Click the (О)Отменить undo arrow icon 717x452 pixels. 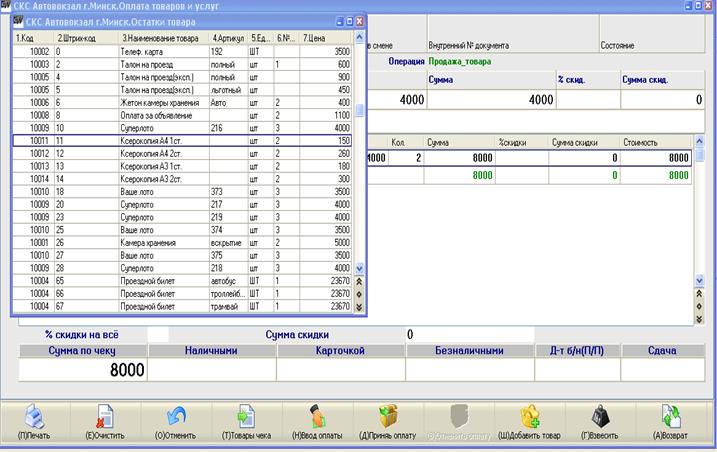pyautogui.click(x=176, y=417)
